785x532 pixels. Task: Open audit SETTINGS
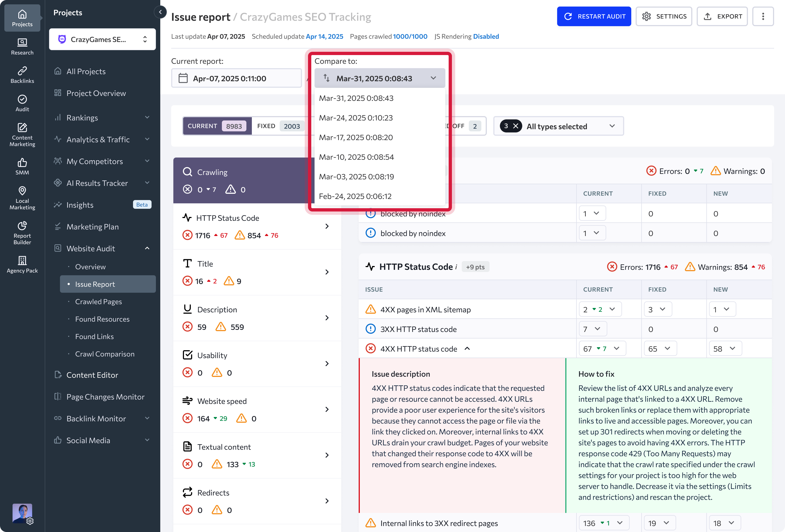coord(664,16)
